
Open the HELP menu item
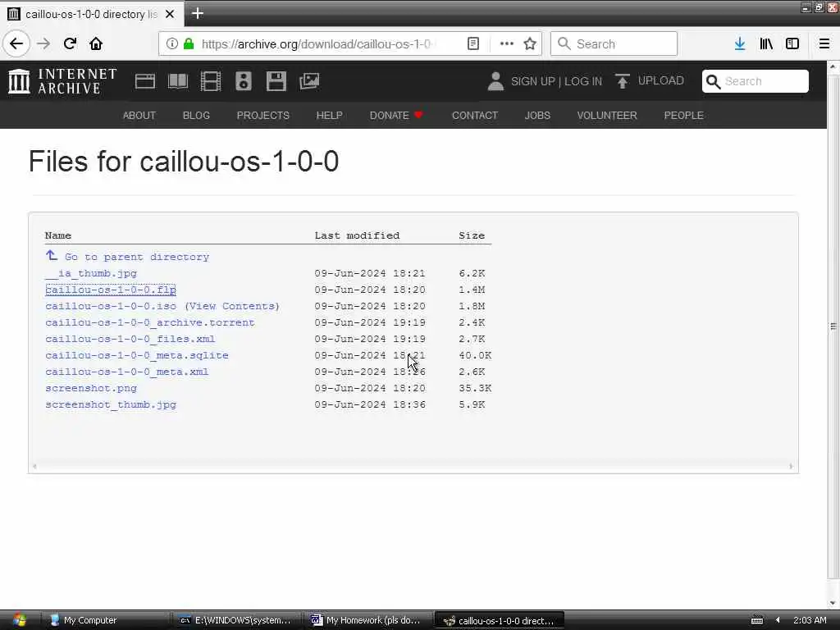tap(329, 115)
